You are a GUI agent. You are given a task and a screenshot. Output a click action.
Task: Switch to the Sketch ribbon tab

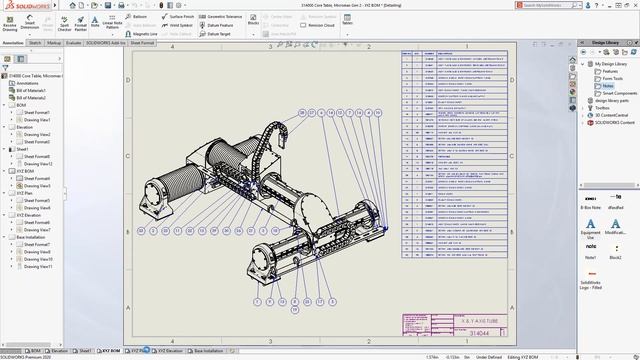35,43
